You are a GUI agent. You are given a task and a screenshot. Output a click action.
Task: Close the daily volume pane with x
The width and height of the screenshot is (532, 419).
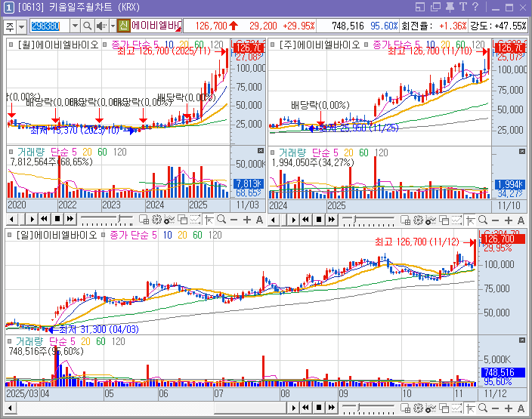coord(522,340)
